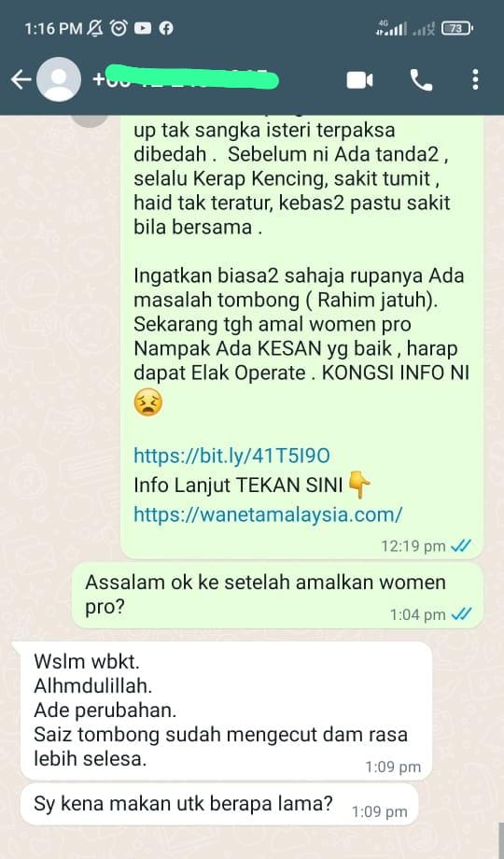Tap the tired face emoji in long message
Image resolution: width=504 pixels, height=859 pixels.
(x=147, y=402)
